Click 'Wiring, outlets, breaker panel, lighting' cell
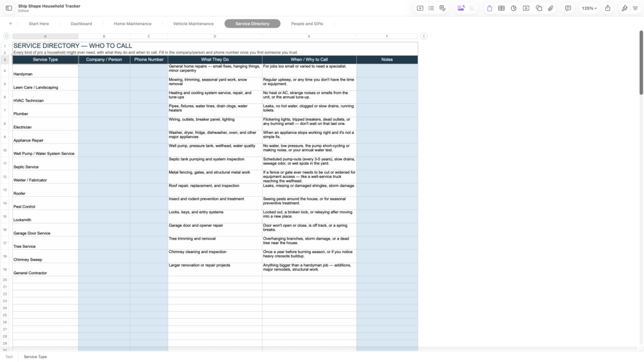This screenshot has width=644, height=362. (215, 124)
